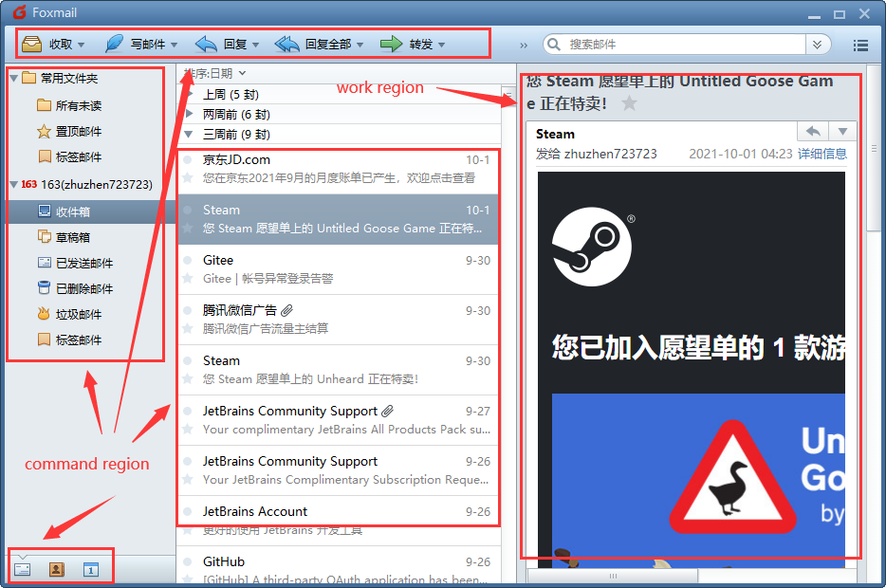This screenshot has width=886, height=588.
Task: Click the quick reply arrow in message header
Action: [813, 131]
